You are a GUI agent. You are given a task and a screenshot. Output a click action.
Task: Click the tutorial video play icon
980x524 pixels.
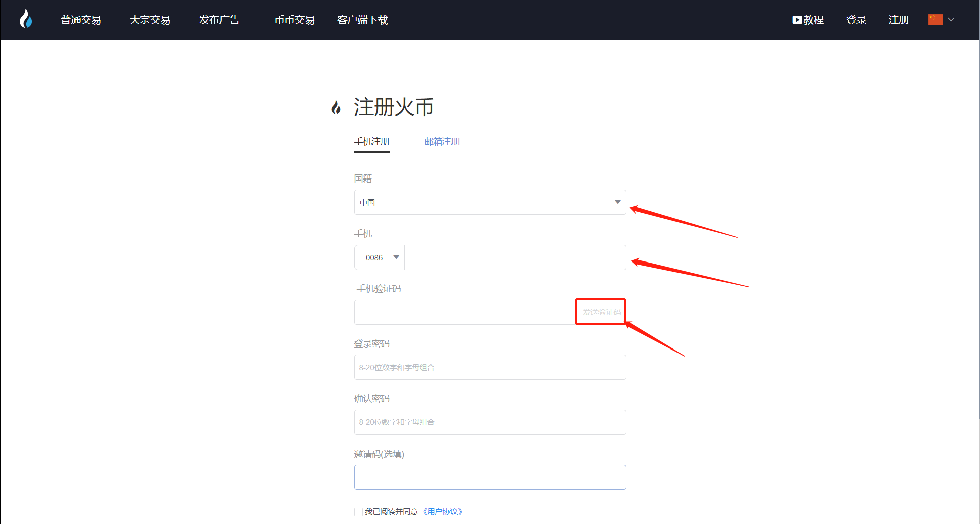797,20
